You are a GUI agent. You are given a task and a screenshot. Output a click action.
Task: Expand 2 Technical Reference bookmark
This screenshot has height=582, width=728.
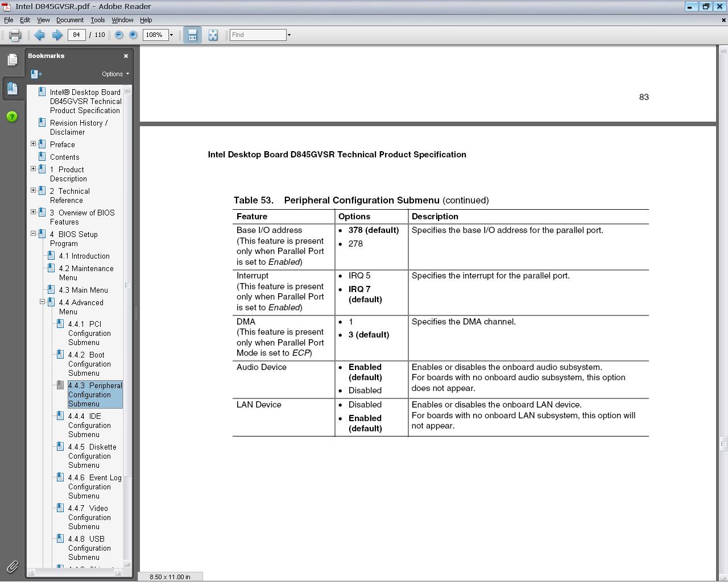point(33,190)
